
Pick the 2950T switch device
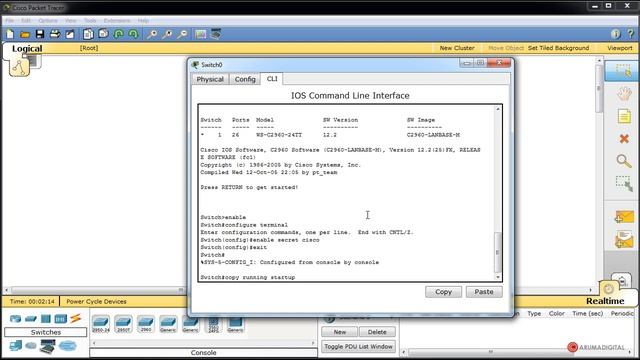123,324
